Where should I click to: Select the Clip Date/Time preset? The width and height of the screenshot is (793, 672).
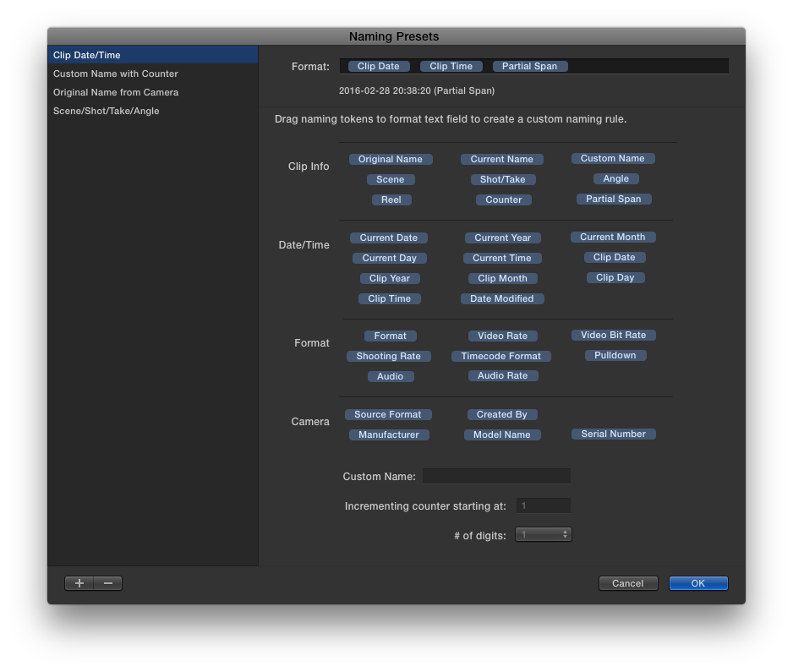coord(87,55)
